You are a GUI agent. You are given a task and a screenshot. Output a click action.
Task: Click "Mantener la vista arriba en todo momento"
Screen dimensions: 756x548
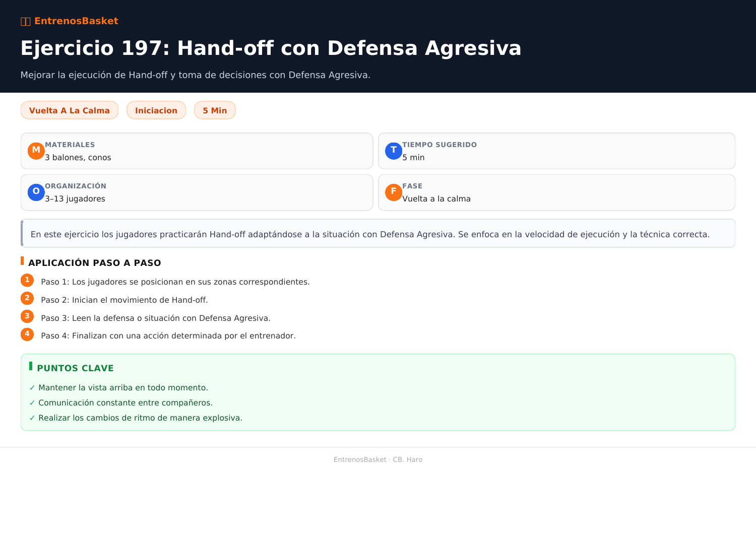point(123,388)
